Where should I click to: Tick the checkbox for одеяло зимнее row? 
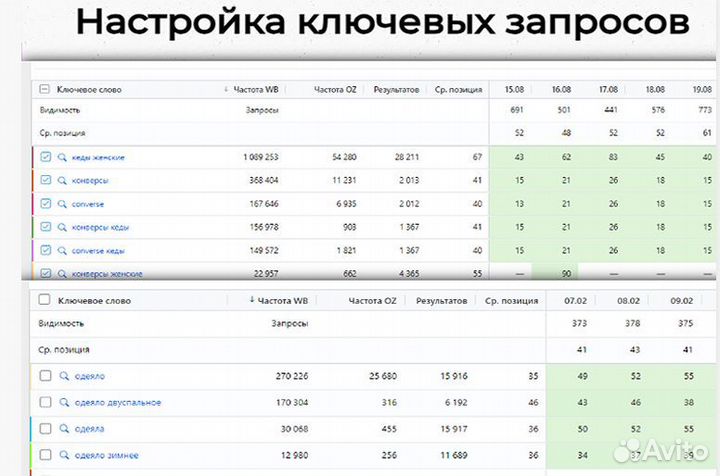click(44, 455)
